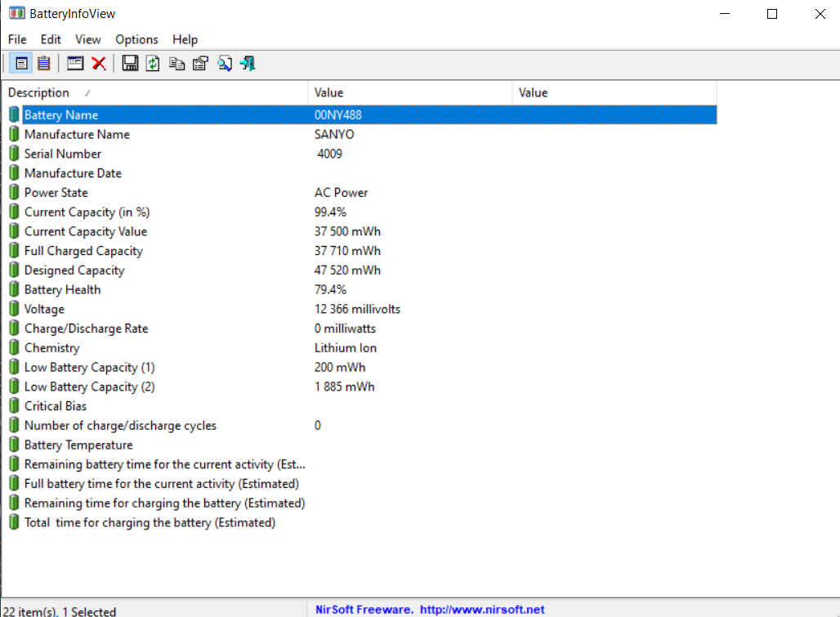840x617 pixels.
Task: Click battery icon beside Battery Health
Action: [14, 290]
